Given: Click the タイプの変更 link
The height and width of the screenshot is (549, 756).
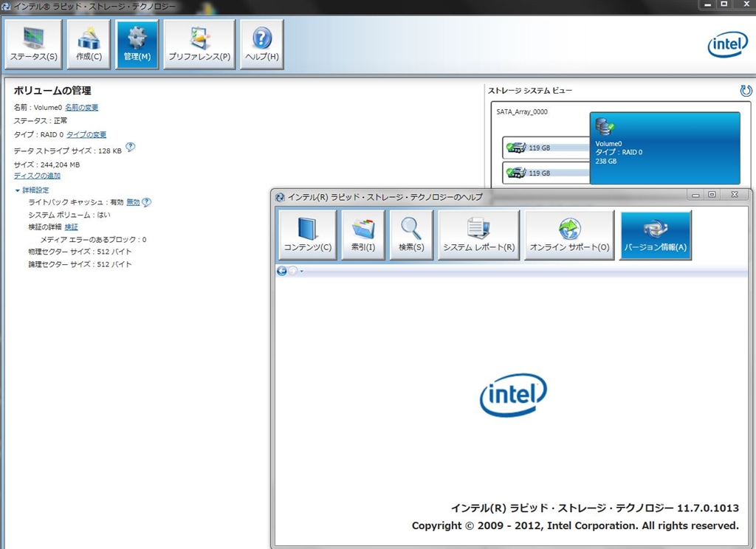Looking at the screenshot, I should [86, 134].
